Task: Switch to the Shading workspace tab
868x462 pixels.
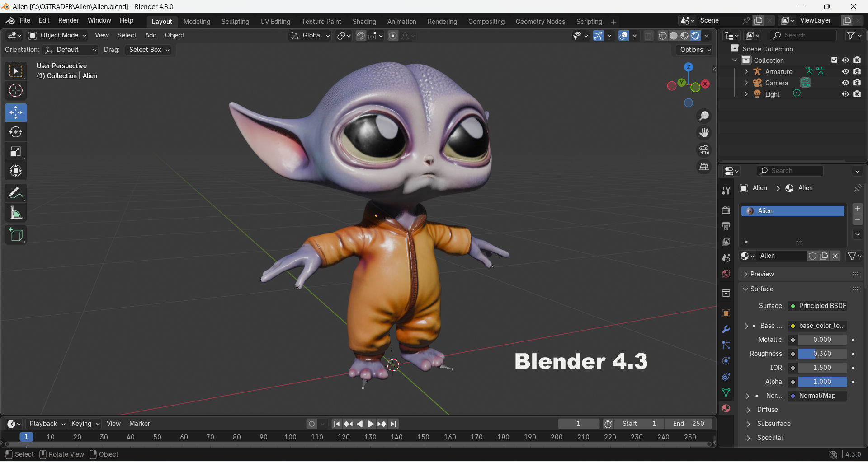Action: tap(364, 22)
